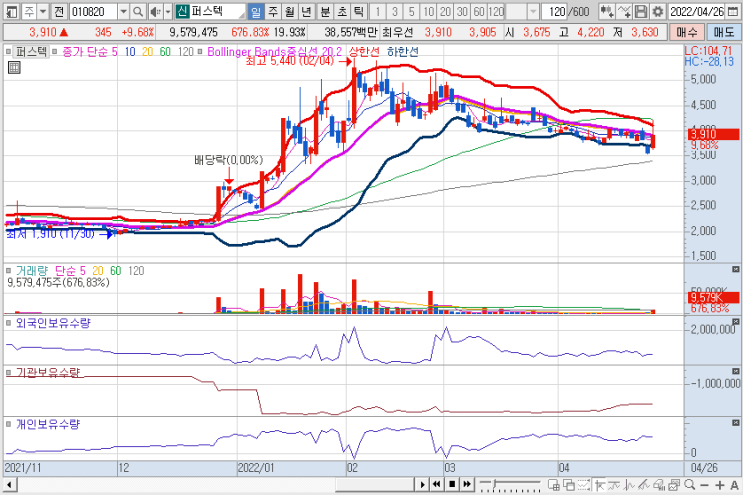Image resolution: width=743 pixels, height=495 pixels.
Task: Click the chart print/export icon
Action: pyautogui.click(x=659, y=485)
